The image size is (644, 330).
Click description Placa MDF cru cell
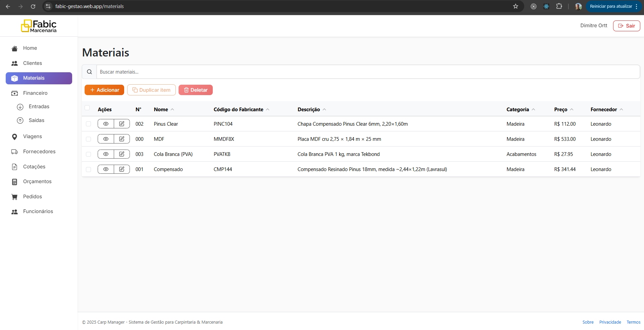[x=339, y=139]
